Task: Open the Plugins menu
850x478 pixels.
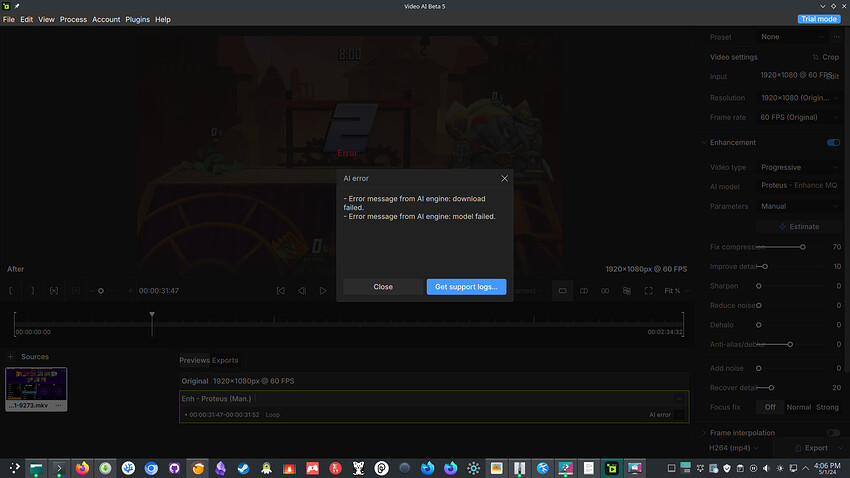Action: 137,20
